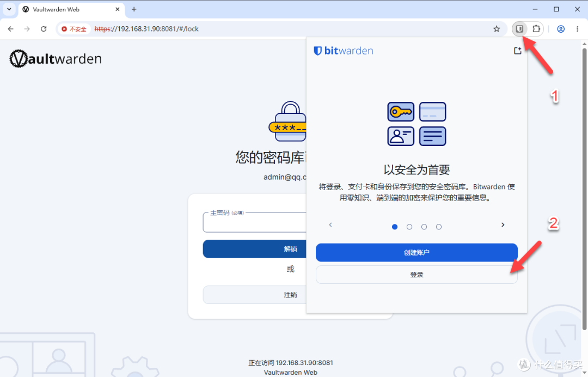
Task: Show the previous intro slide with left chevron
Action: click(x=330, y=224)
